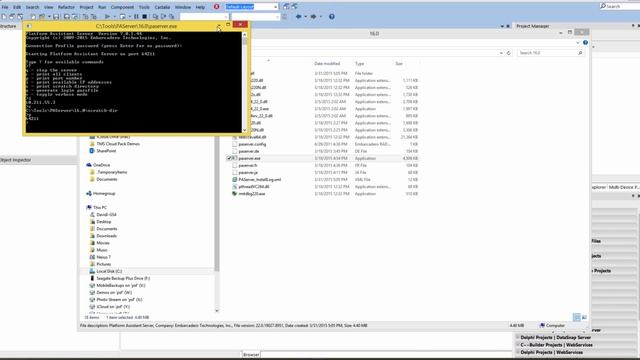Select the Nexus 7 device
Image resolution: width=640 pixels, height=360 pixels.
click(103, 257)
